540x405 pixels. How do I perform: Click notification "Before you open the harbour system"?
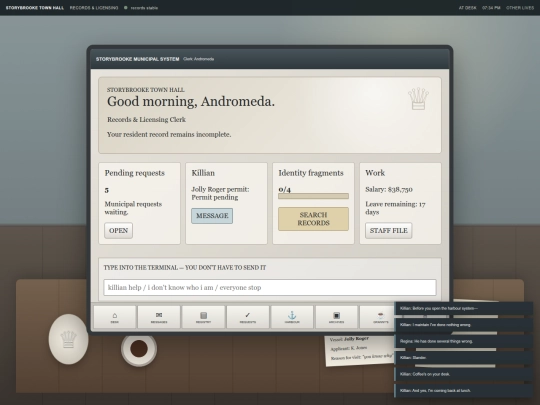click(x=464, y=308)
